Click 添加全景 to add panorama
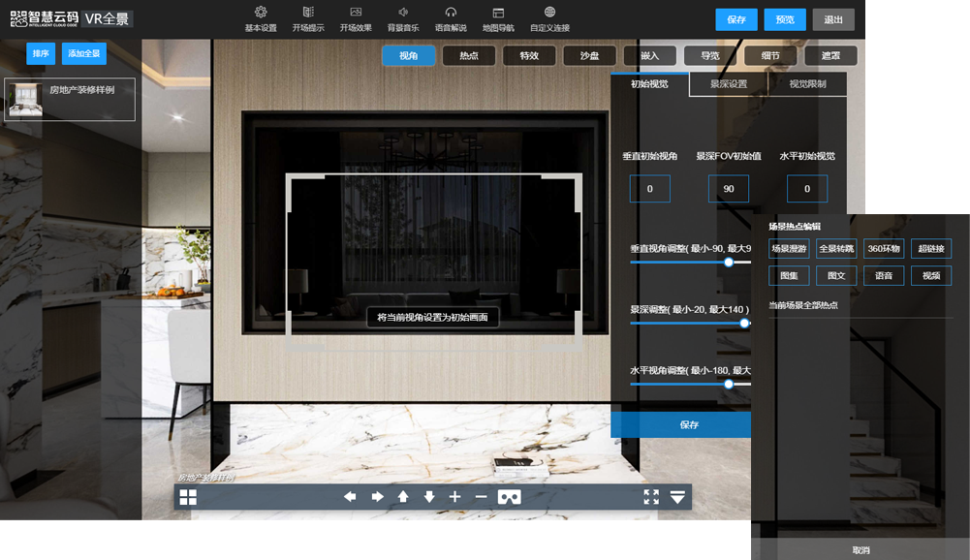Viewport: 970px width, 560px height. tap(84, 53)
